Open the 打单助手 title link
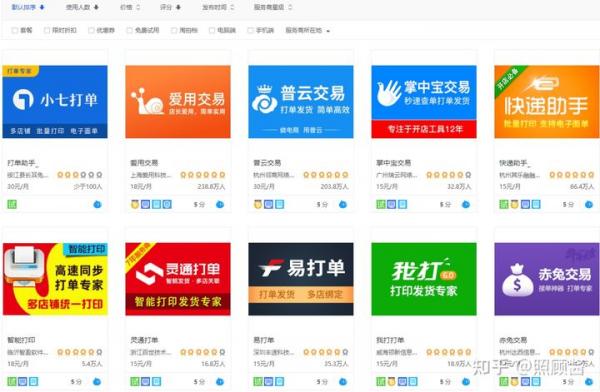Image resolution: width=600 pixels, height=392 pixels. 22,163
